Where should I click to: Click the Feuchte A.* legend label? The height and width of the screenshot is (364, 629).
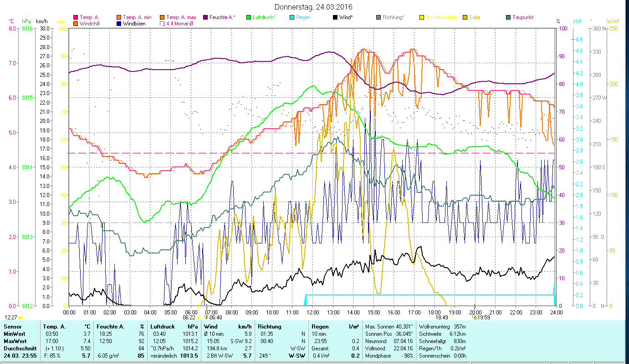click(223, 17)
